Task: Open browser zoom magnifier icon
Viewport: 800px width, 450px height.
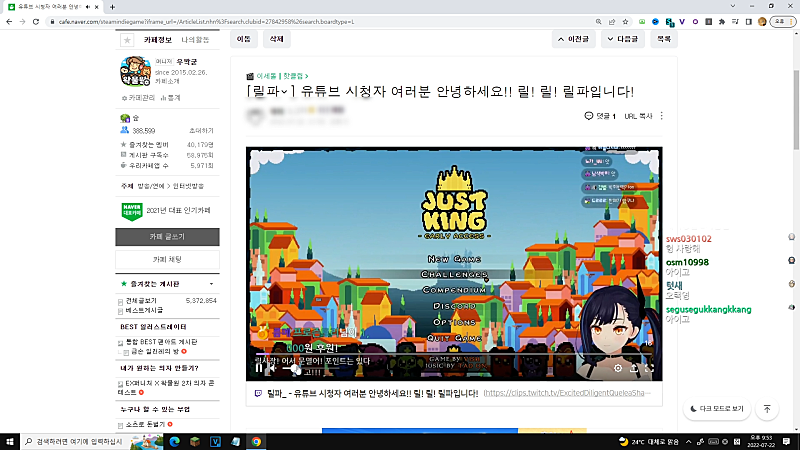Action: click(x=598, y=21)
